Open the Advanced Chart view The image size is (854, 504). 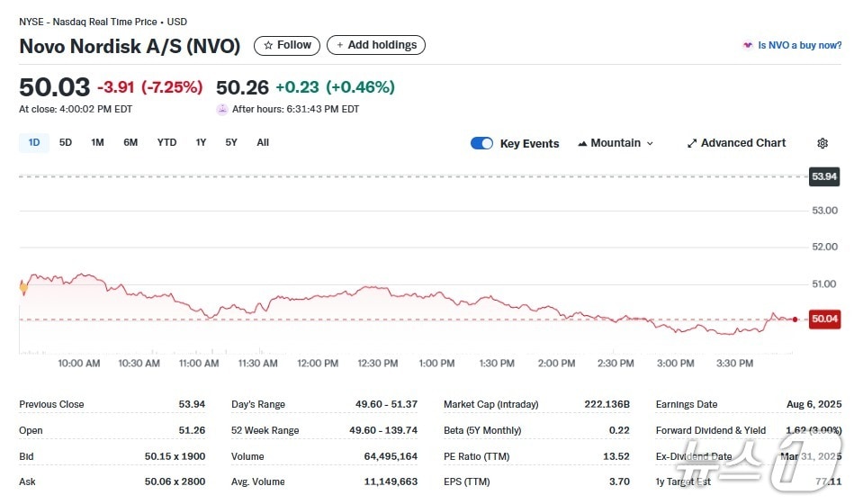click(x=736, y=143)
